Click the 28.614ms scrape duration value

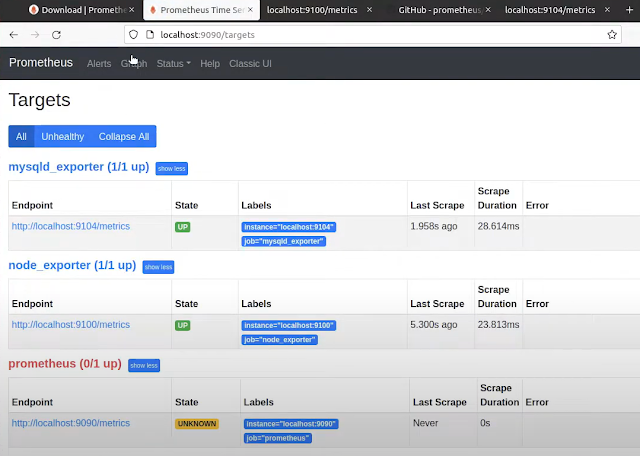coord(498,226)
